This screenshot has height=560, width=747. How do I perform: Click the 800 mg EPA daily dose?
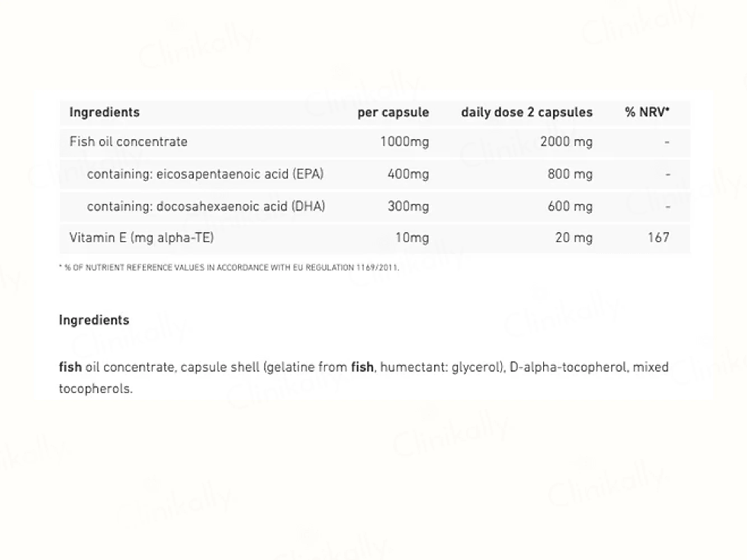tap(570, 174)
